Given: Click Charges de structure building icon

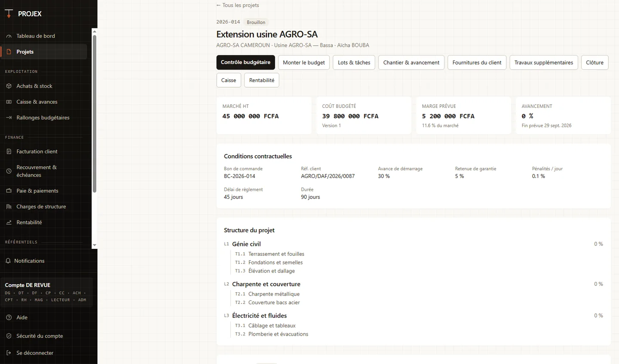Looking at the screenshot, I should (9, 207).
